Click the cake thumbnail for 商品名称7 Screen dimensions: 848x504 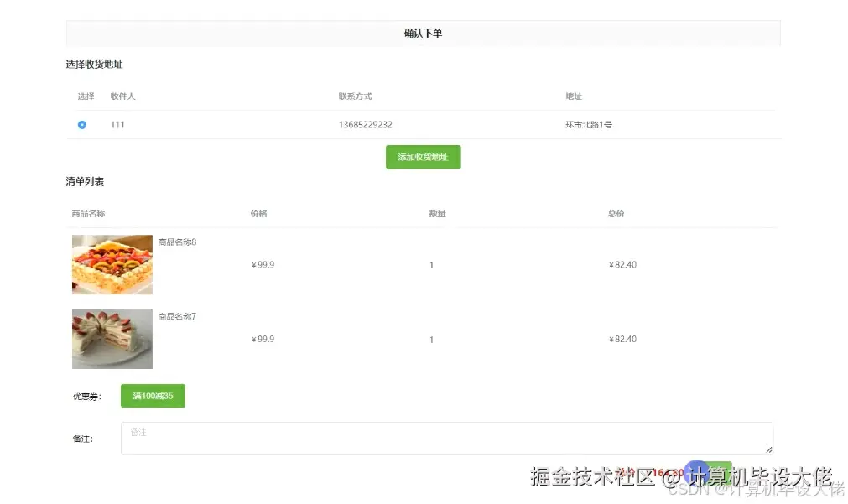pyautogui.click(x=112, y=339)
